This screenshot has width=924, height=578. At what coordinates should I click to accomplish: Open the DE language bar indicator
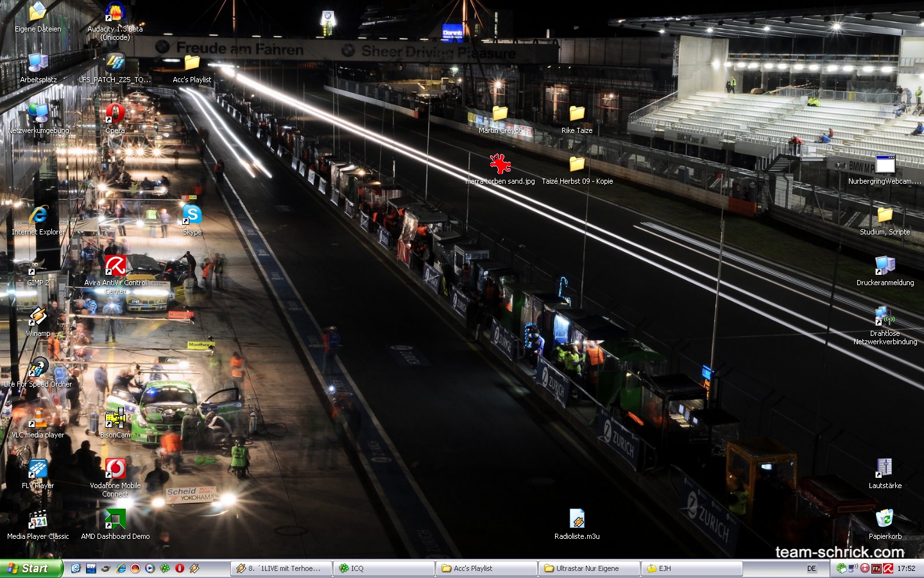(812, 568)
